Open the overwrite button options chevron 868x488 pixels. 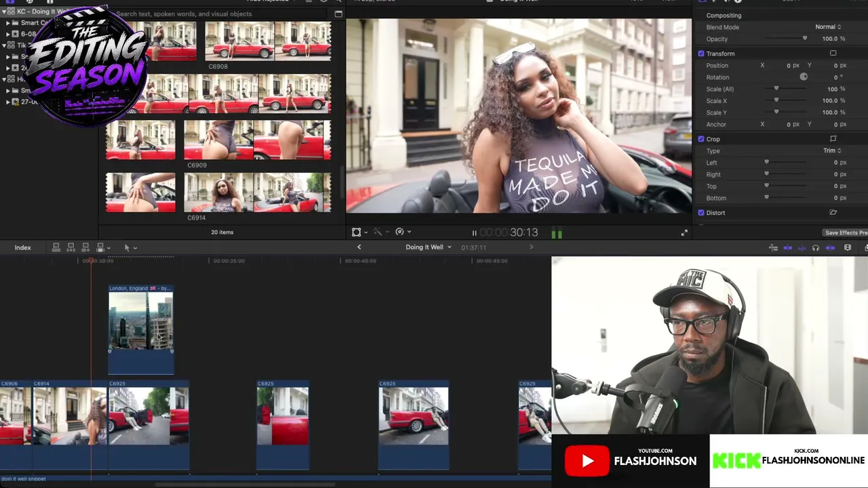[x=108, y=248]
